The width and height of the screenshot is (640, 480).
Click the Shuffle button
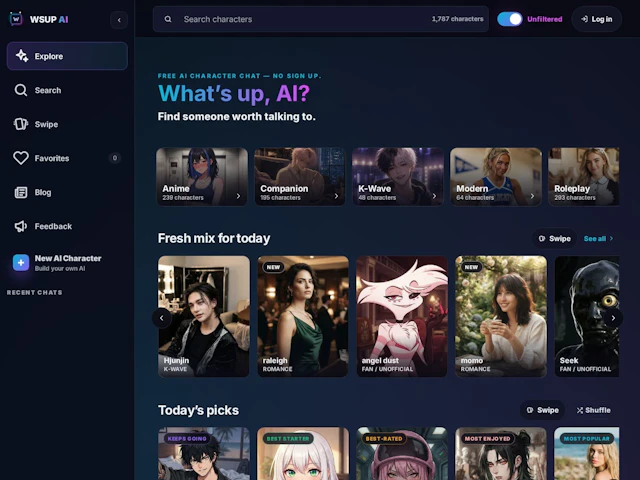click(x=593, y=410)
